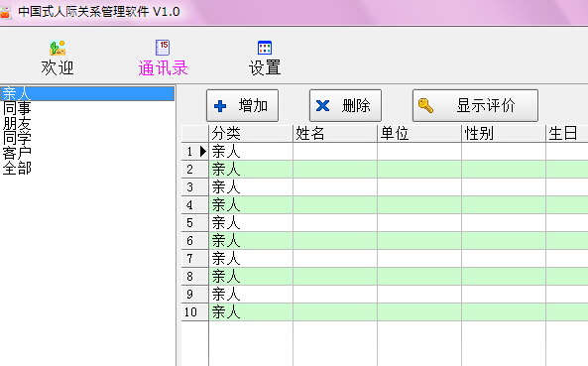Click the blue X icon on 删除
The image size is (588, 366).
(322, 106)
